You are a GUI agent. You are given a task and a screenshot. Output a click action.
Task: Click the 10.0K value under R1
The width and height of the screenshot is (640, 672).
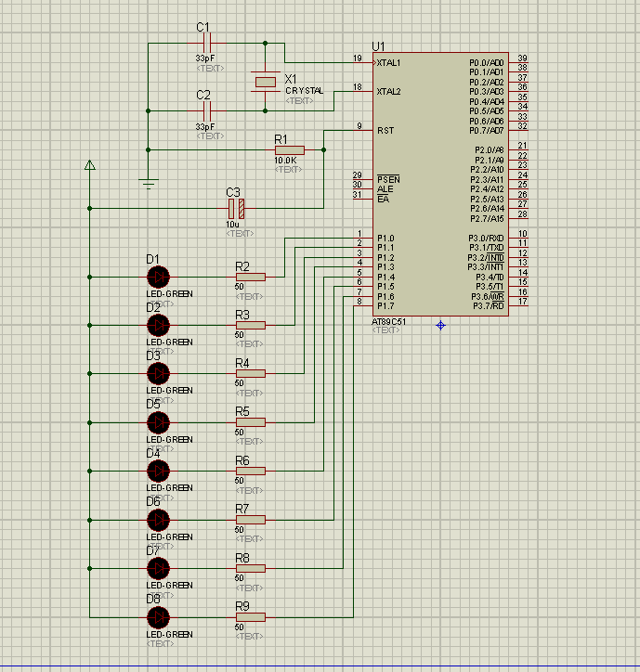(286, 161)
